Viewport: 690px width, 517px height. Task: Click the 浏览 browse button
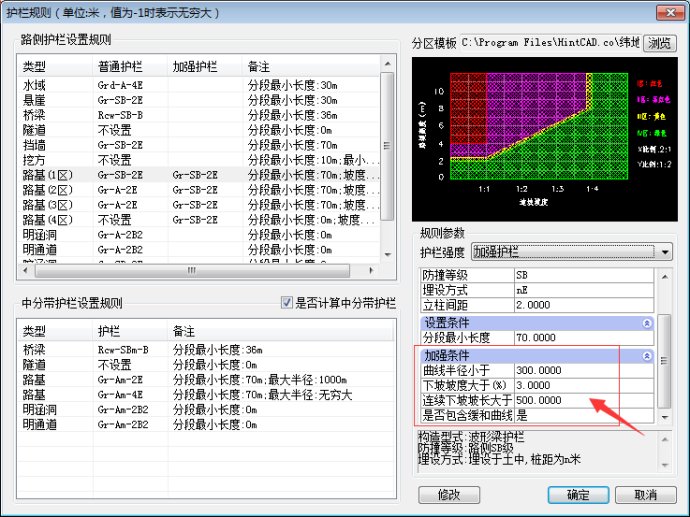658,44
